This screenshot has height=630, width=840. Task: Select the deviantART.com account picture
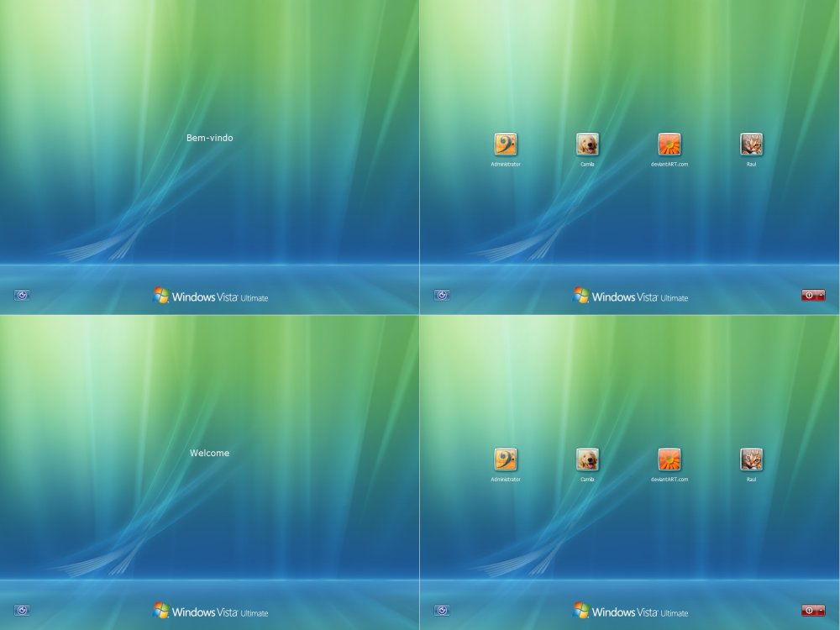tap(669, 143)
